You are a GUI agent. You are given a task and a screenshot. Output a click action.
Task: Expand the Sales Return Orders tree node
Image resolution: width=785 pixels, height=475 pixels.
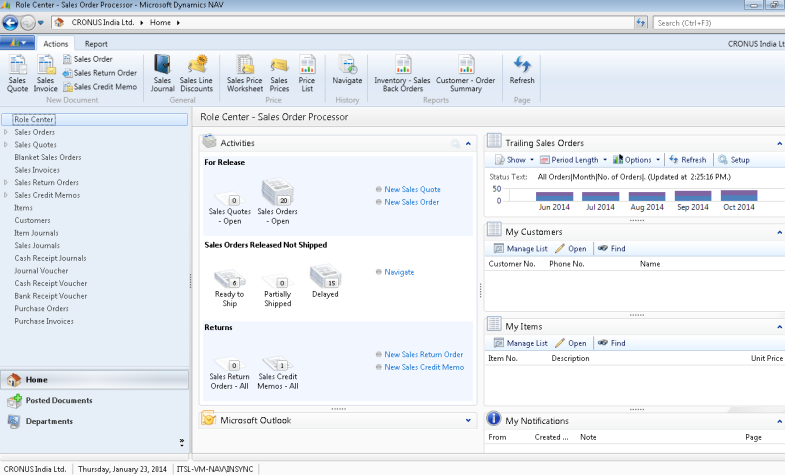click(x=6, y=183)
